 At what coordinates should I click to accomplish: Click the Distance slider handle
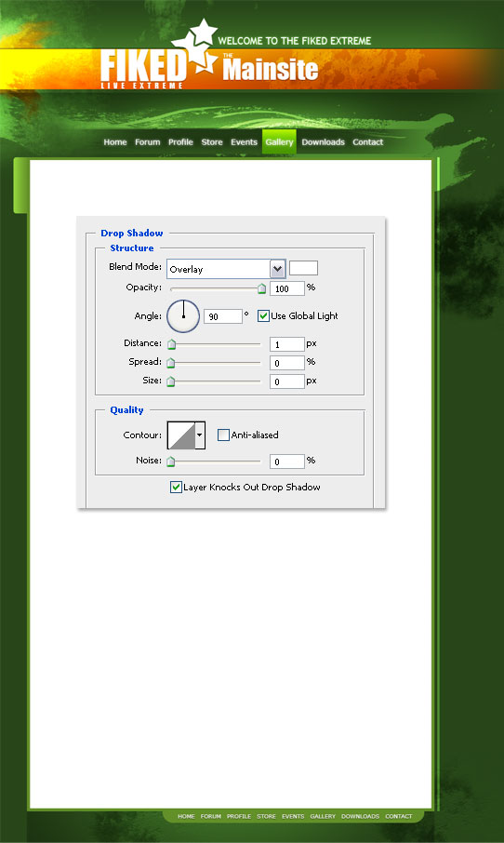click(171, 344)
